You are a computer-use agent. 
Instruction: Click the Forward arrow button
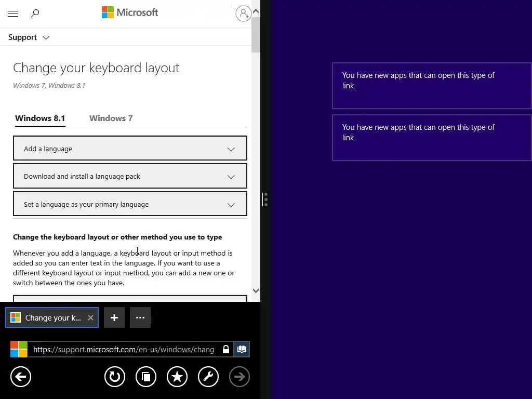click(x=240, y=377)
